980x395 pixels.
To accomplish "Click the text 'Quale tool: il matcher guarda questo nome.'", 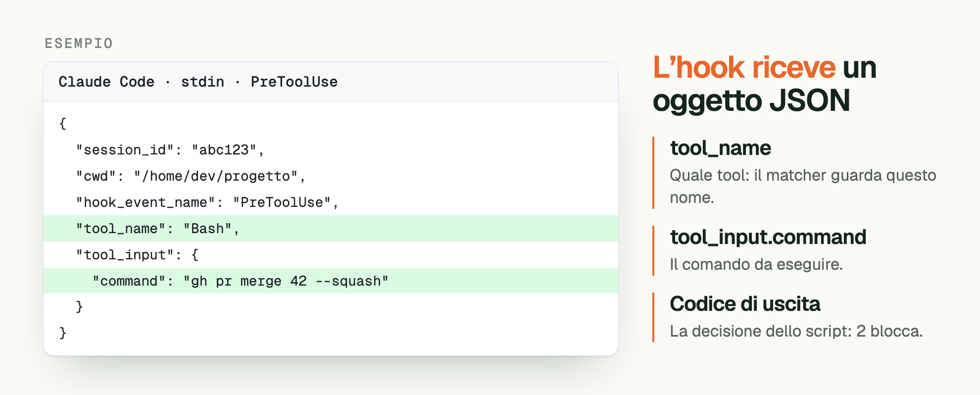I will (803, 186).
